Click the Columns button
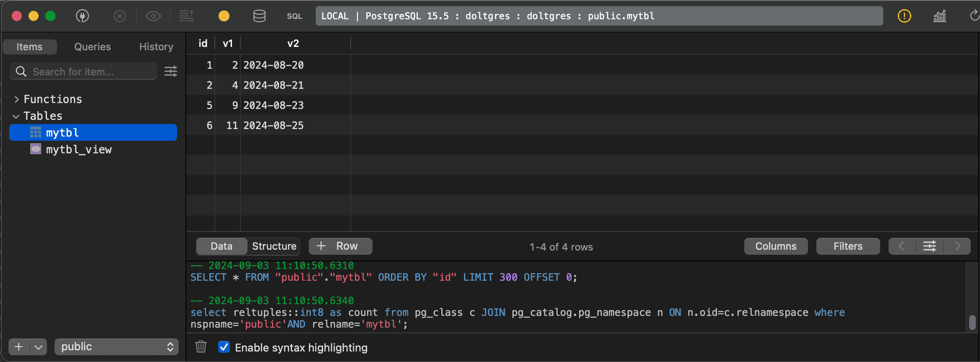Screen dimensions: 980x362 [x=776, y=246]
